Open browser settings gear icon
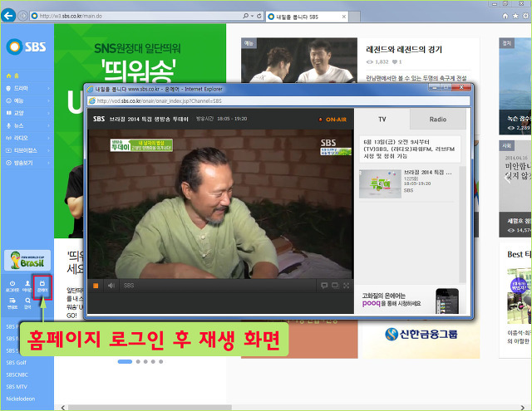This screenshot has width=532, height=411. [525, 16]
